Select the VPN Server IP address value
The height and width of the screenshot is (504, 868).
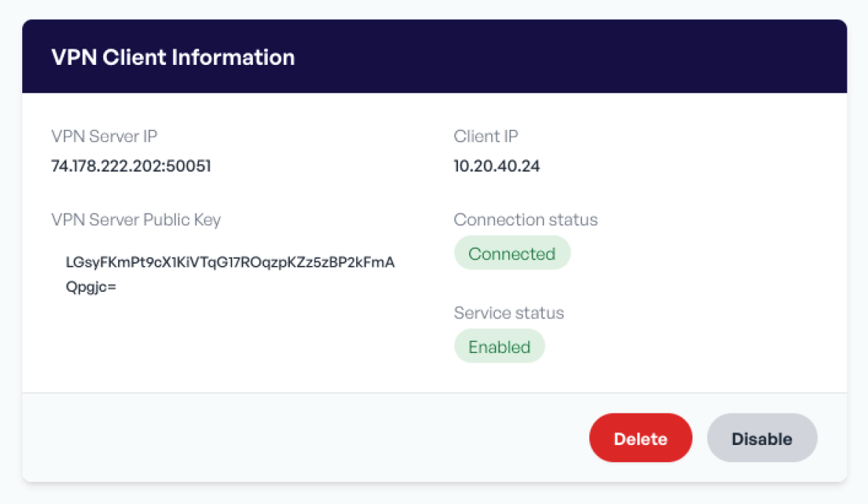(131, 166)
